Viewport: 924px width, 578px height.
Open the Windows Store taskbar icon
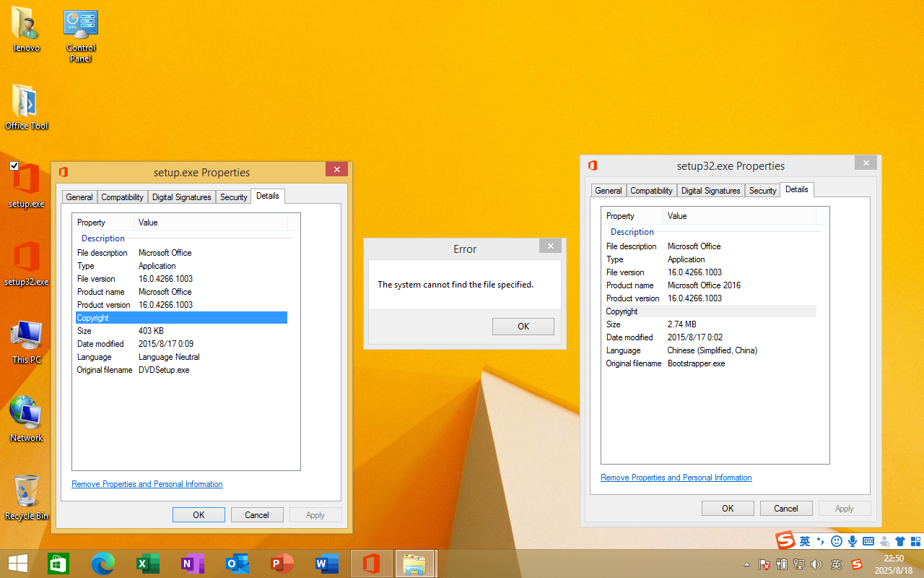(58, 564)
